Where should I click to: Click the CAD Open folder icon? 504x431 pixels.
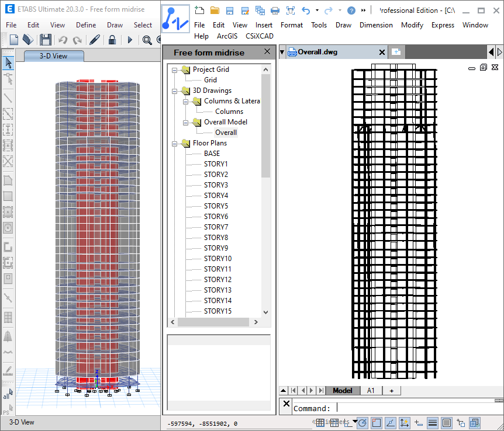(215, 11)
